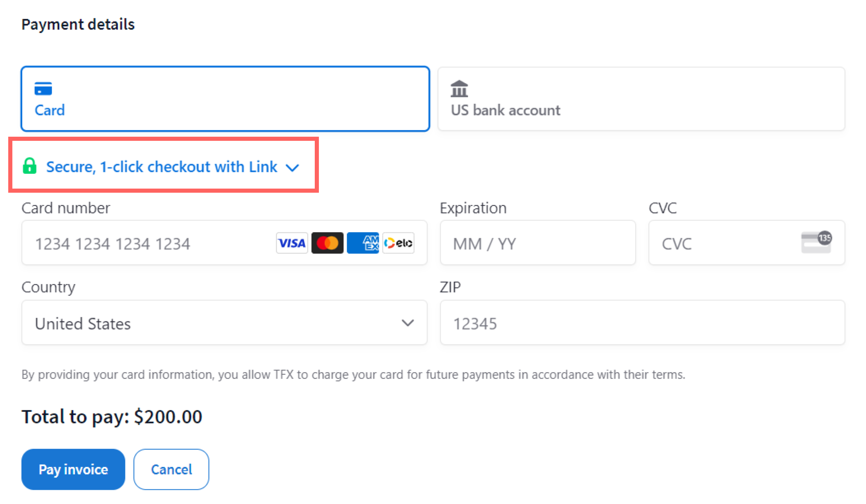
Task: Click the blue card icon in Card tab
Action: pyautogui.click(x=43, y=89)
